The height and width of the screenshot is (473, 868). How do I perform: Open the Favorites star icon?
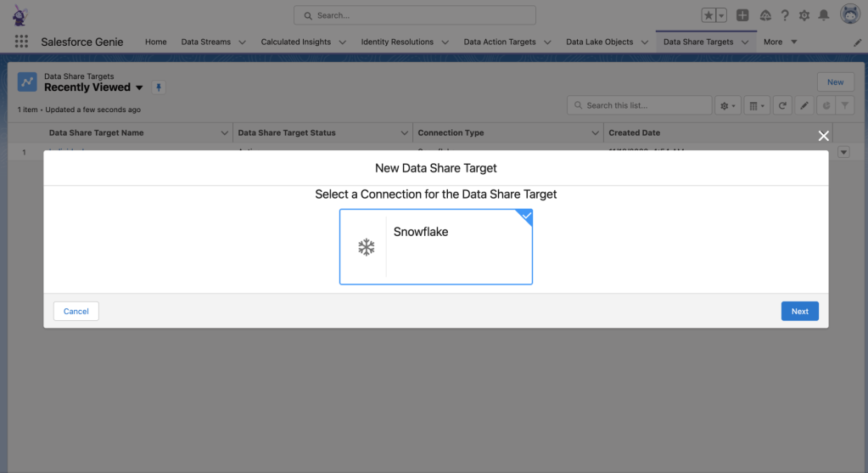click(708, 15)
